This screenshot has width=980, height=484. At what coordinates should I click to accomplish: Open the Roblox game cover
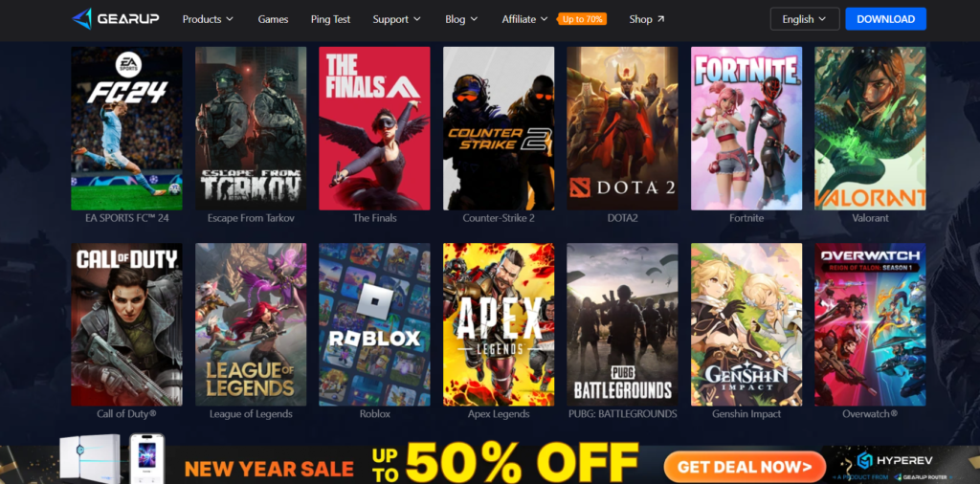[x=374, y=324]
